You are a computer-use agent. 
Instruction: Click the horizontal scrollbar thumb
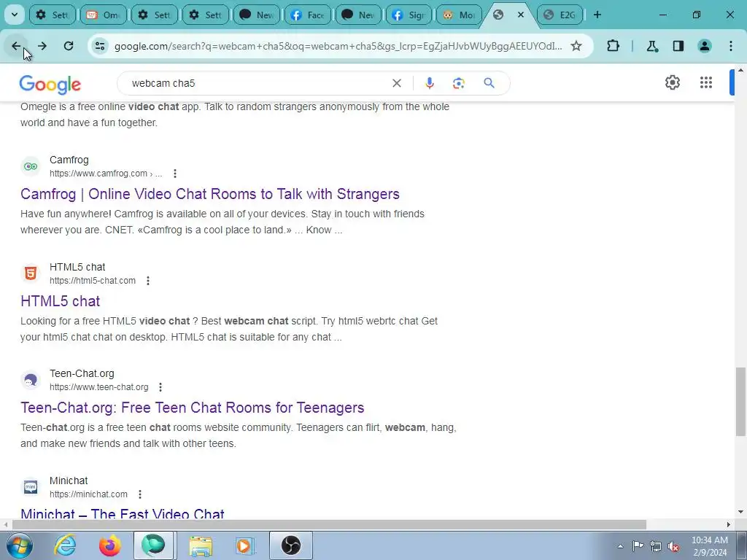coord(329,525)
